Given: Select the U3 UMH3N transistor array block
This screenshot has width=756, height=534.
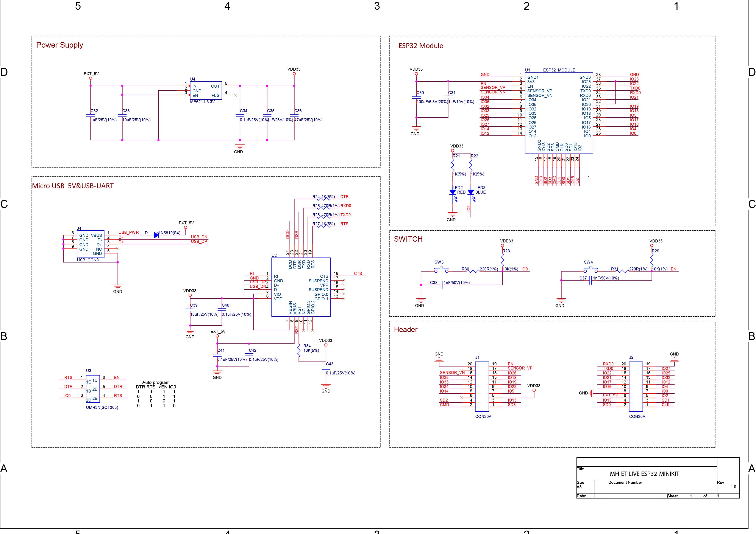Looking at the screenshot, I should pos(93,389).
